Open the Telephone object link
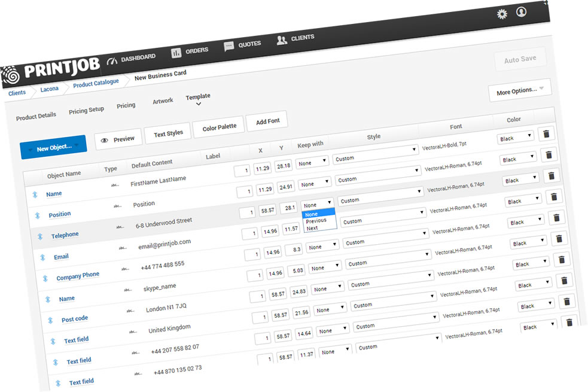 click(65, 235)
